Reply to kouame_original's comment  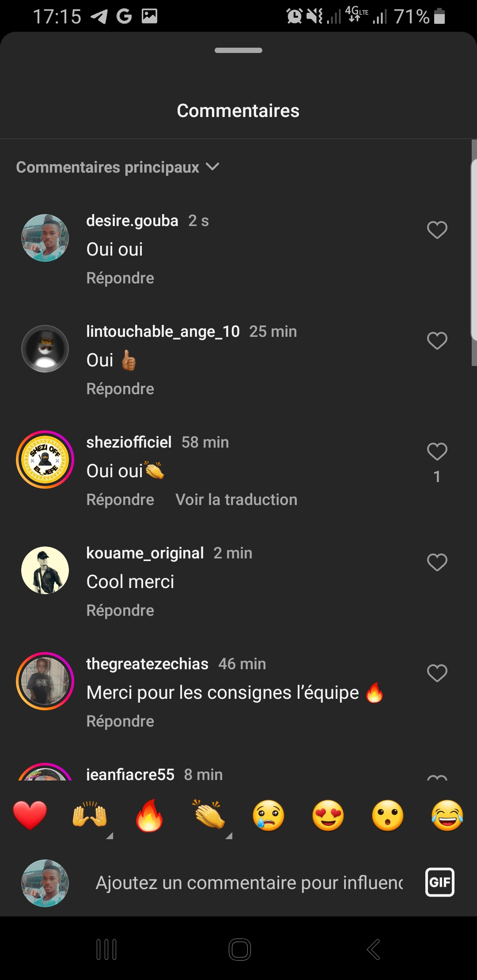click(x=120, y=611)
